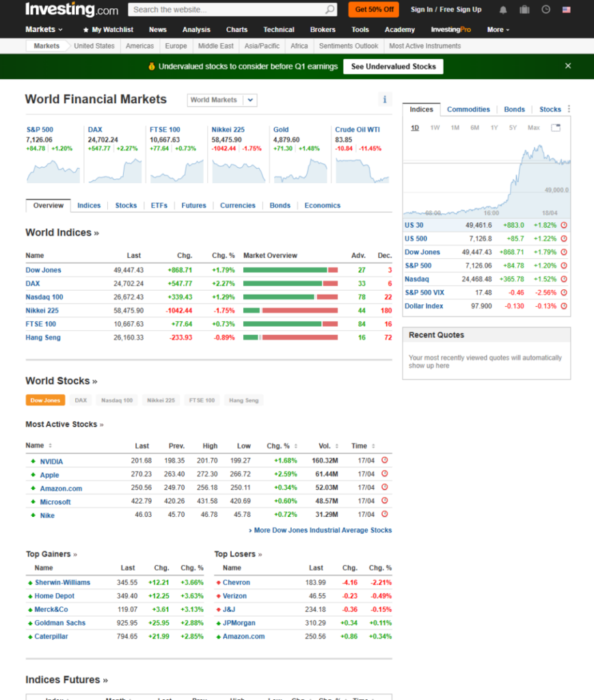Open the portfolio briefcase icon
Screen dimensions: 594x700
coord(524,10)
